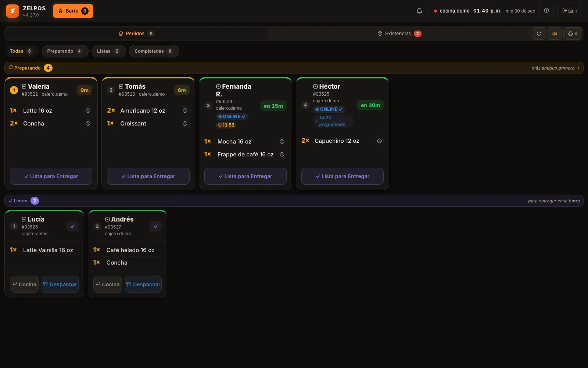588x368 pixels.
Task: Filter by Todas orders
Action: (21, 51)
